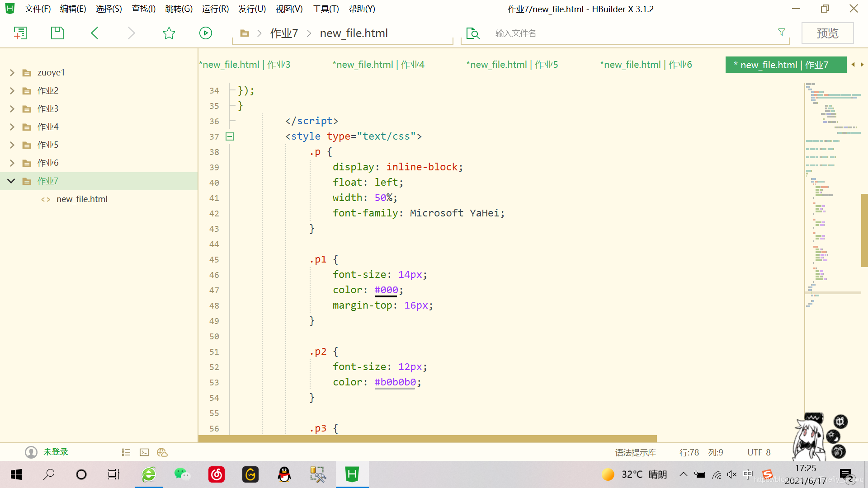Open the 帮助(Y) menu
Screen dimensions: 868x488
pyautogui.click(x=362, y=9)
